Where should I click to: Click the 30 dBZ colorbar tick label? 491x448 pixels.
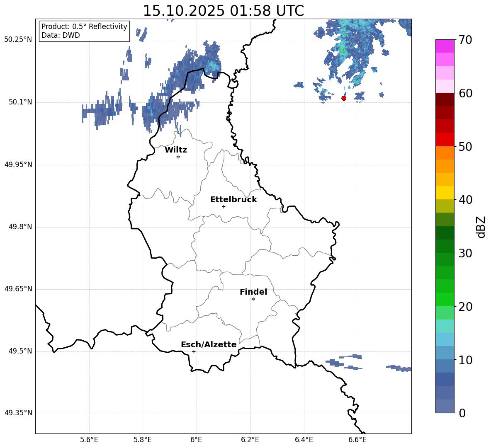coord(465,253)
